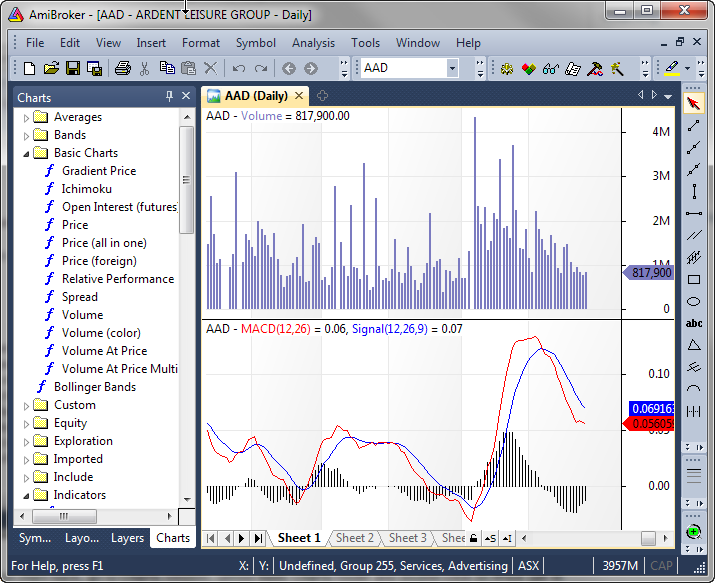Click the Charts tree vertical scrollbar thumb
This screenshot has height=583, width=715.
tap(187, 180)
